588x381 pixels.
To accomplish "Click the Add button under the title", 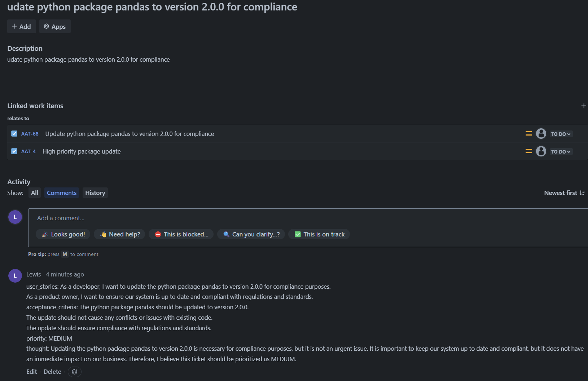I will tap(21, 27).
